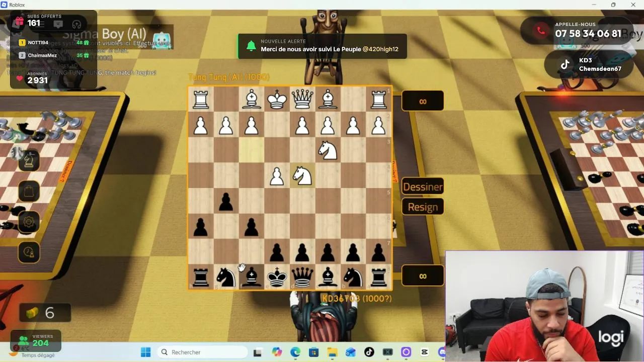
Task: Select the black king on the board
Action: (x=277, y=277)
